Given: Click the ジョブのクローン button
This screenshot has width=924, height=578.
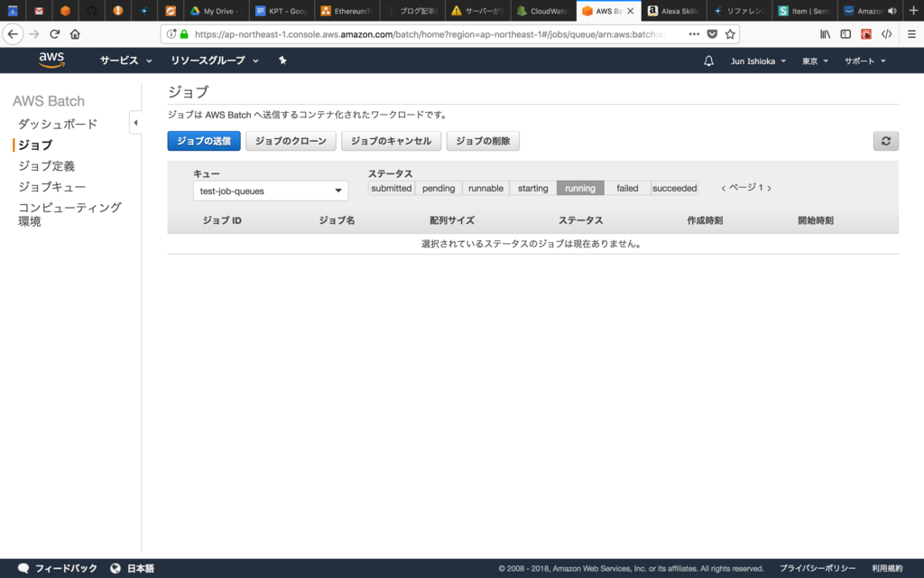Looking at the screenshot, I should click(x=291, y=141).
